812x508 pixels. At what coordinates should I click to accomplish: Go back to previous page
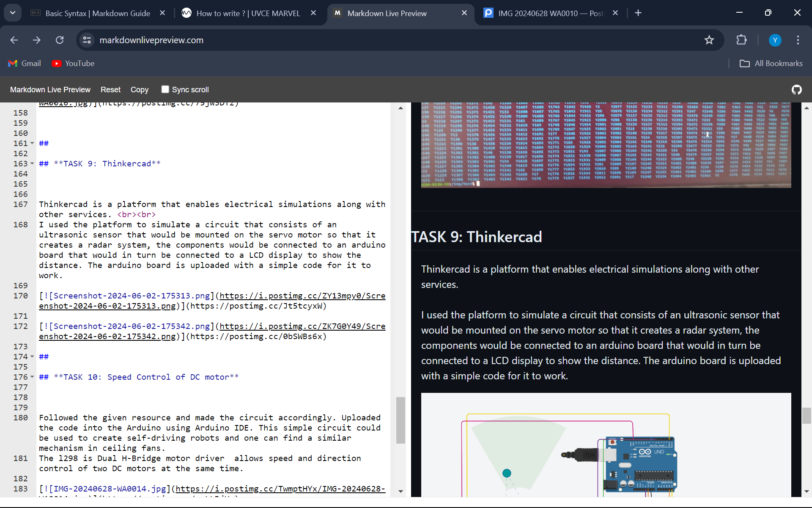(x=14, y=40)
